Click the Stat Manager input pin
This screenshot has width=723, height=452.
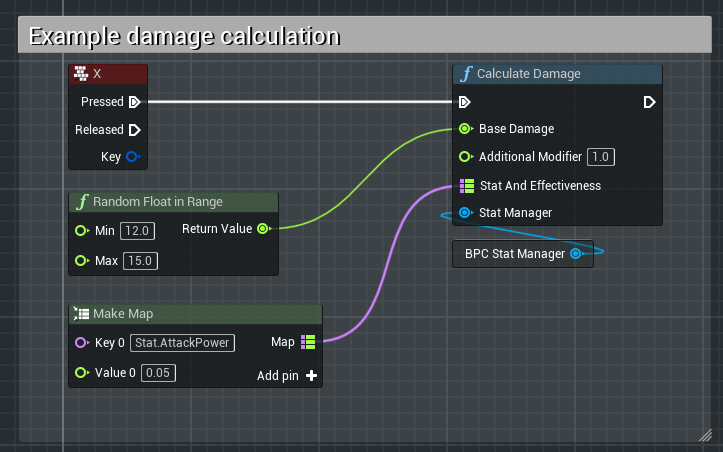(x=465, y=212)
